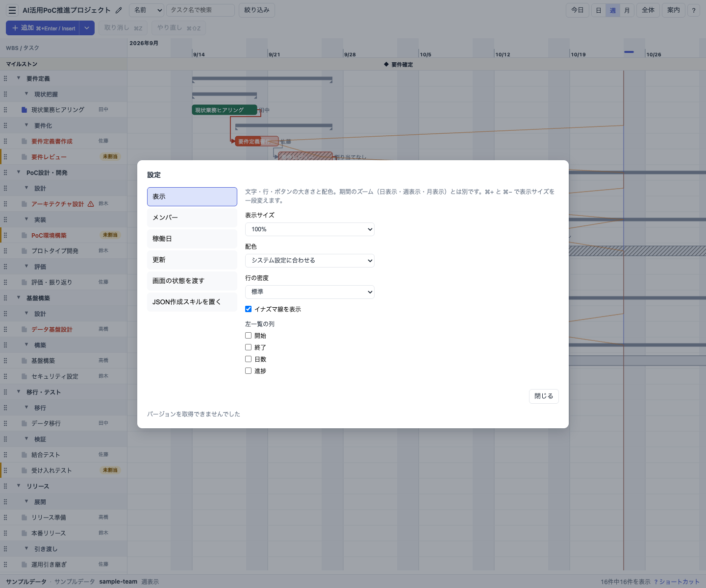Click file icon beside PoC環境構築
Viewport: 706px width, 588px height.
pos(24,235)
